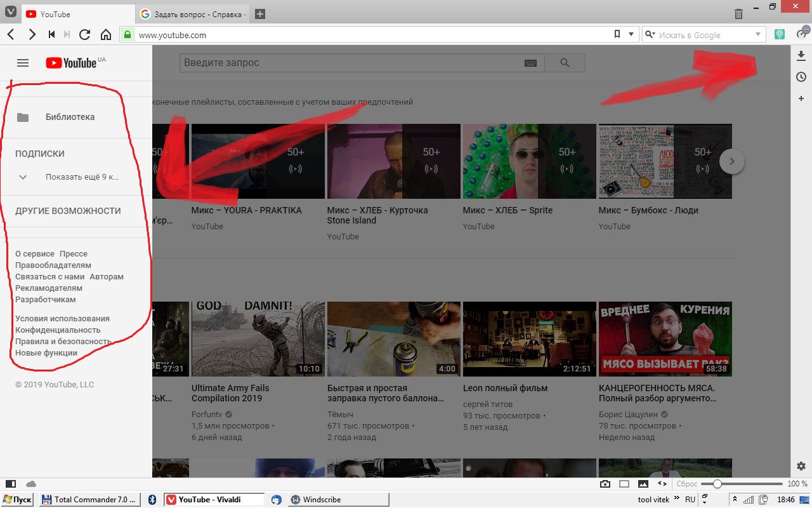Open the Рекламодателям link
This screenshot has width=812, height=508.
[x=49, y=288]
